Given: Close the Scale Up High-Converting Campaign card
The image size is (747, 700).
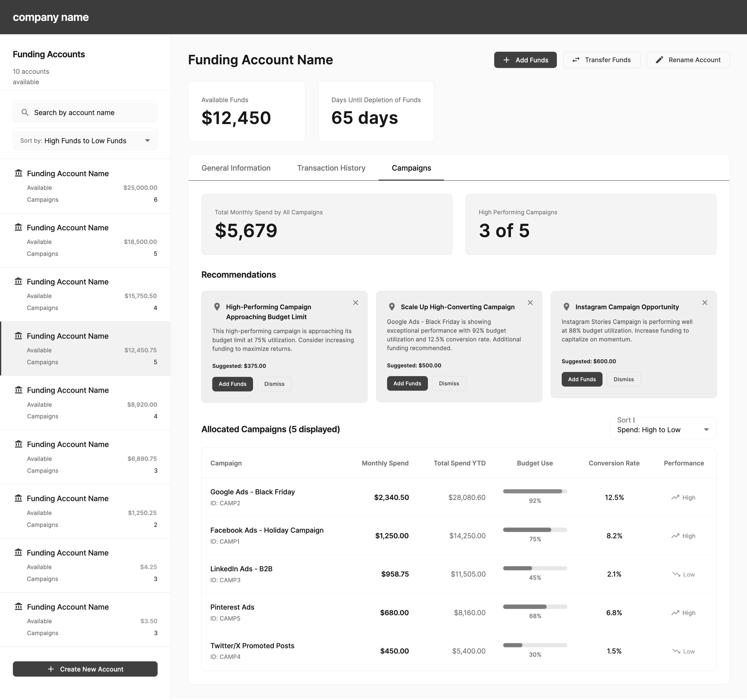Looking at the screenshot, I should coord(530,303).
